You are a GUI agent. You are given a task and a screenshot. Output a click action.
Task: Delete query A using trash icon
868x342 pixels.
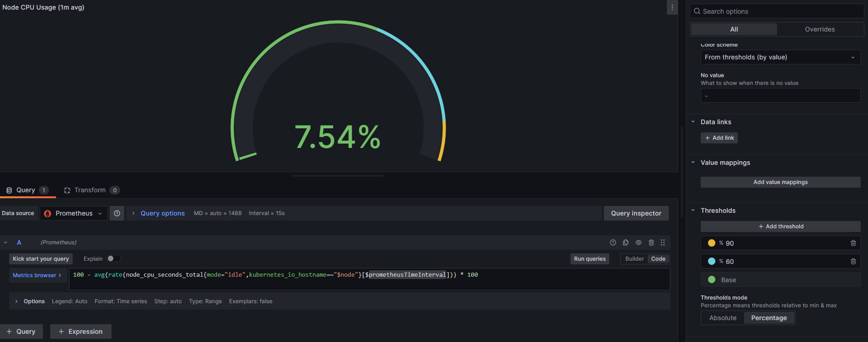coord(651,242)
